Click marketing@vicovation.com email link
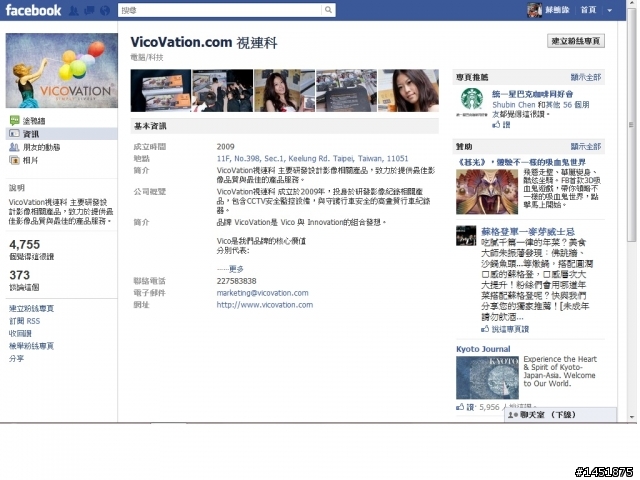 [x=262, y=293]
